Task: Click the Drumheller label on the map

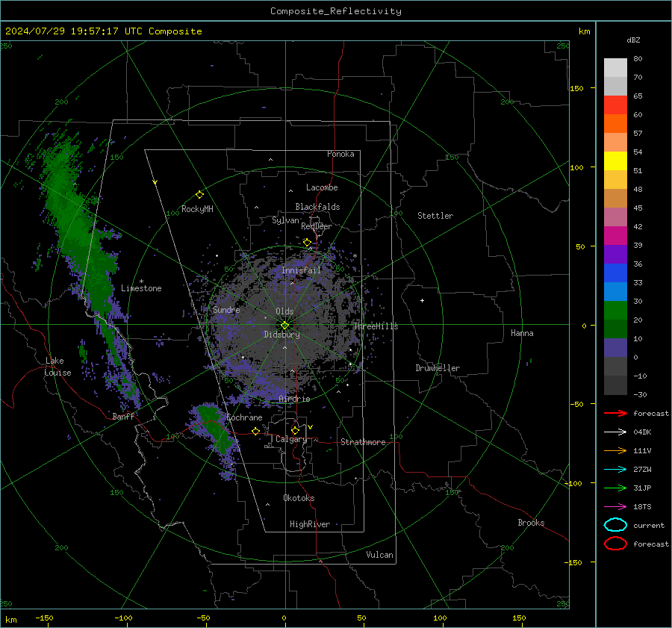Action: [437, 368]
